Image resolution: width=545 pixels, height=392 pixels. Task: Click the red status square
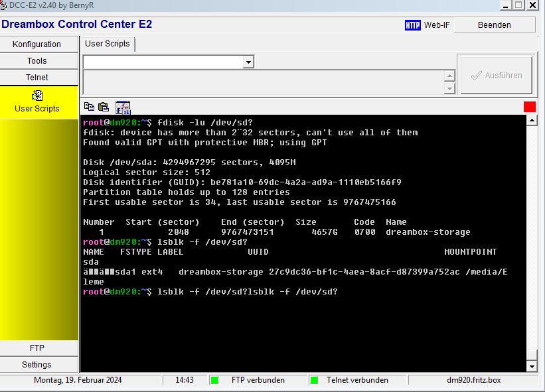coord(529,107)
